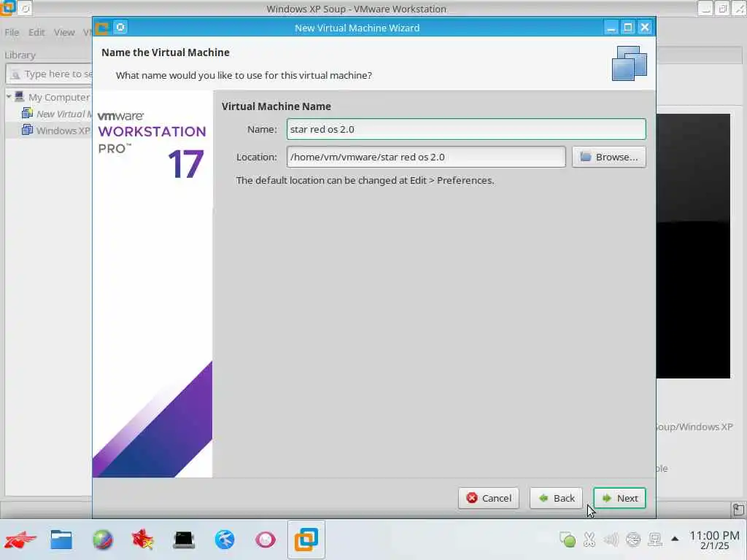Image resolution: width=747 pixels, height=560 pixels.
Task: Click the Location path input field
Action: [426, 157]
